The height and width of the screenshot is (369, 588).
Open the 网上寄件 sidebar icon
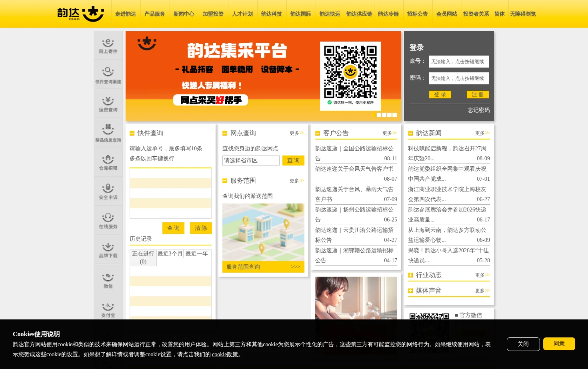(108, 46)
